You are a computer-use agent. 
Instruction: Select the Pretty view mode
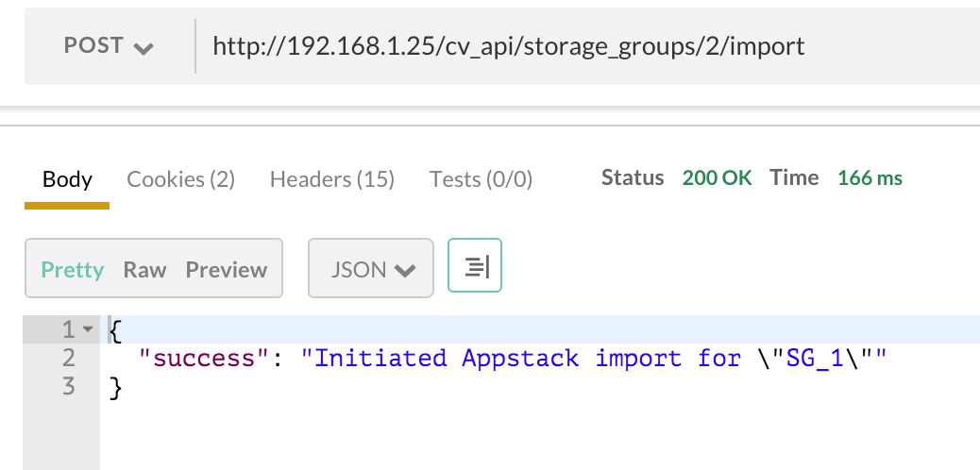click(73, 270)
